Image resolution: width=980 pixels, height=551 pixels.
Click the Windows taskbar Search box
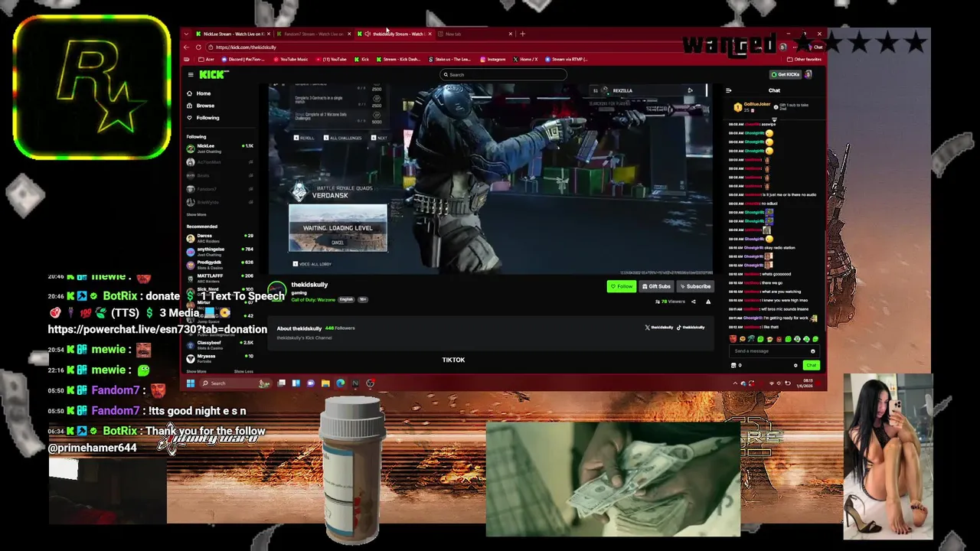(235, 383)
